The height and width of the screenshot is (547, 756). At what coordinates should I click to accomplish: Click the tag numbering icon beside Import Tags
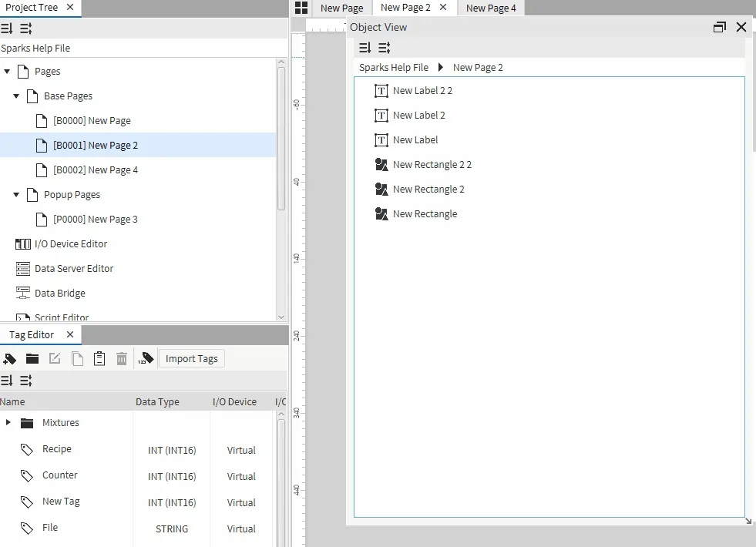145,359
